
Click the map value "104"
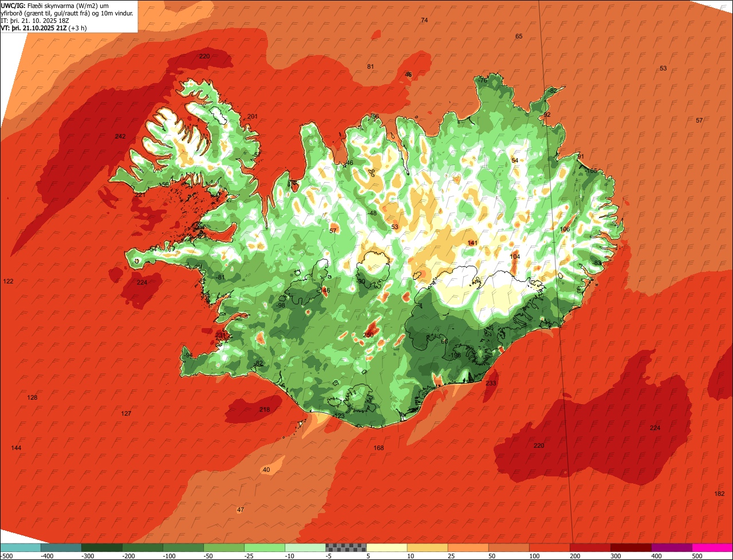pyautogui.click(x=515, y=257)
